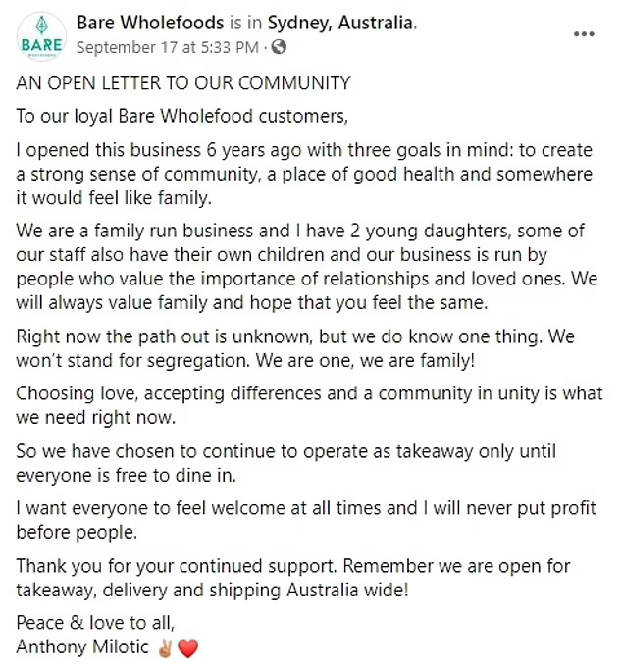The image size is (622, 672).
Task: Open the three-dot post options menu
Action: (584, 34)
